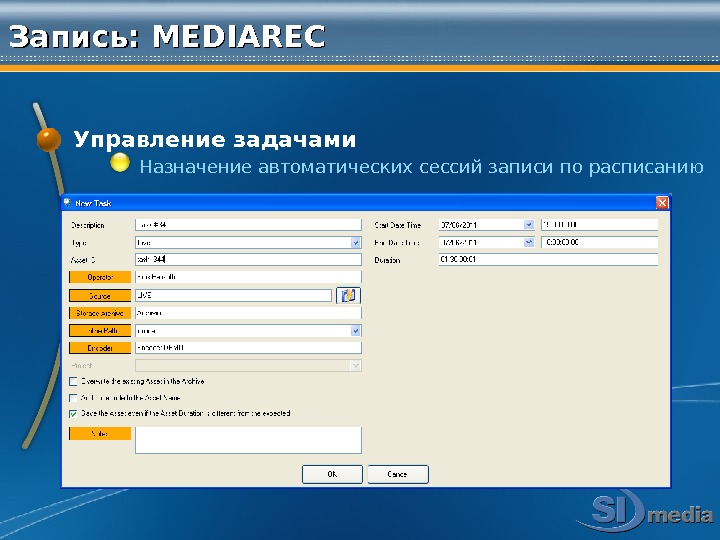The width and height of the screenshot is (720, 540).
Task: Open the End Date Time calendar dropdown
Action: (x=529, y=242)
